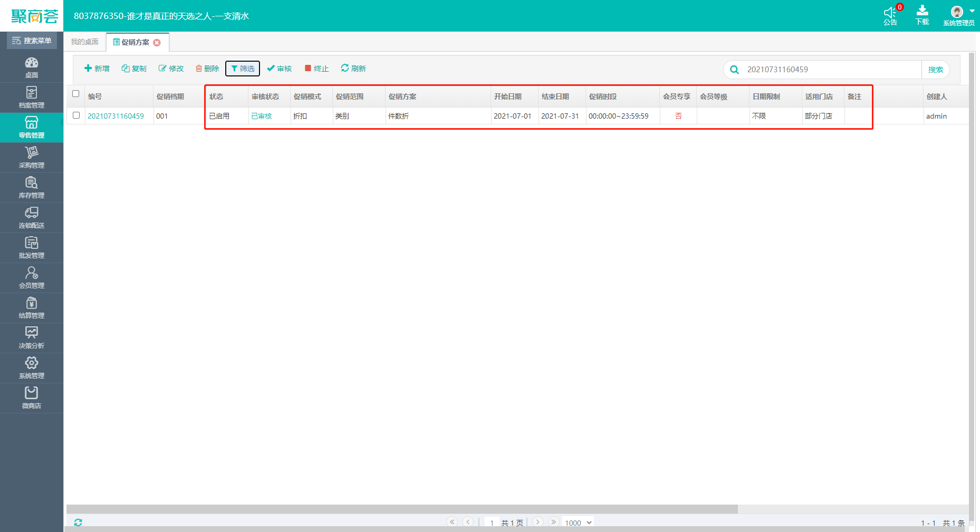The image size is (980, 532).
Task: Sort by the 会员等级 column header
Action: (723, 96)
